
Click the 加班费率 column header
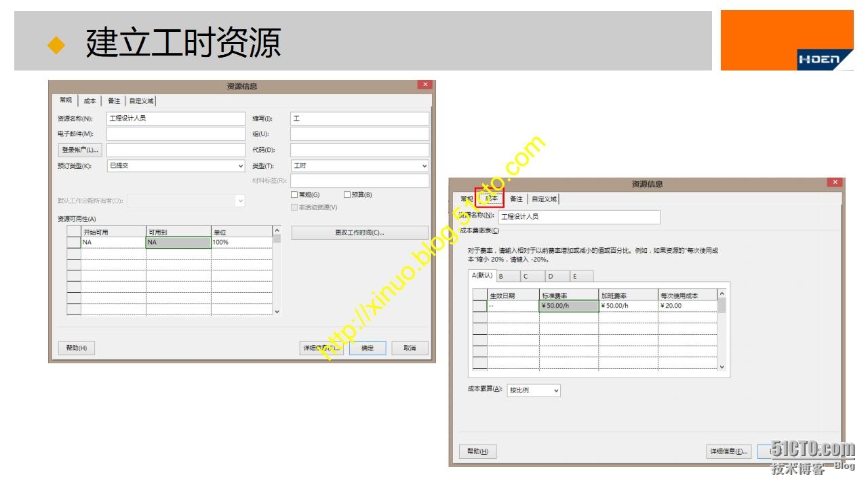628,296
